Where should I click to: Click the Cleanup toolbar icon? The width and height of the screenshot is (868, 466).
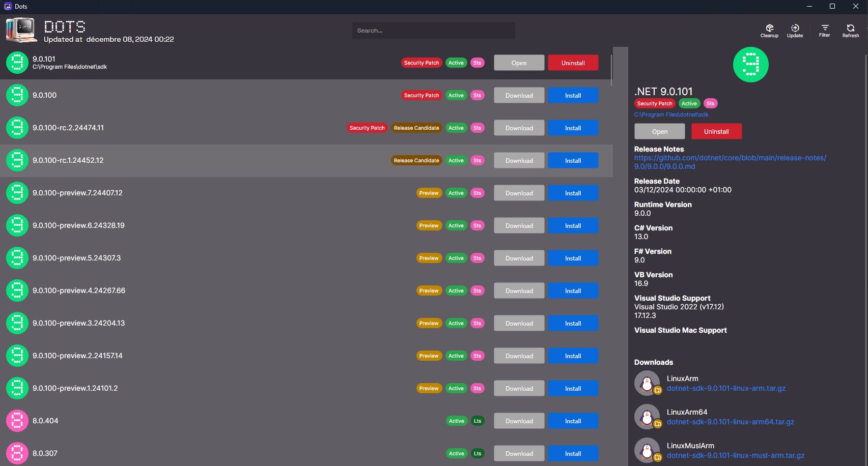769,31
